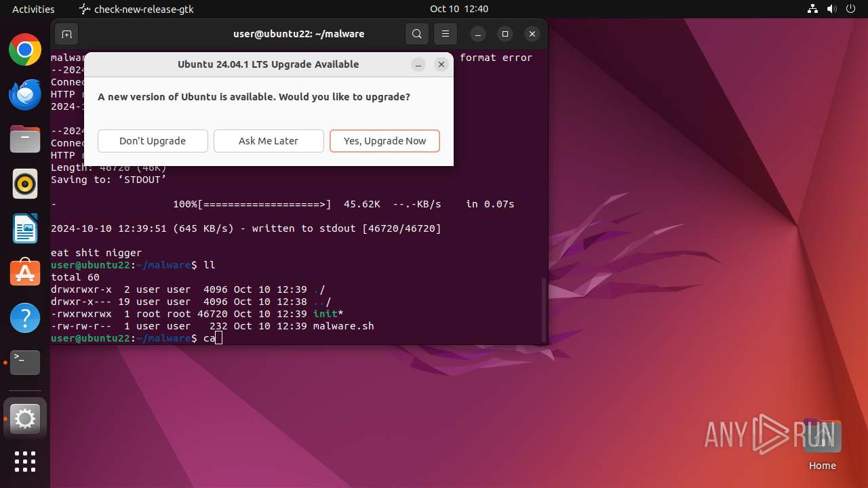Click the current prompt line with 'ca'
Screen dimensions: 868x488
[136, 338]
